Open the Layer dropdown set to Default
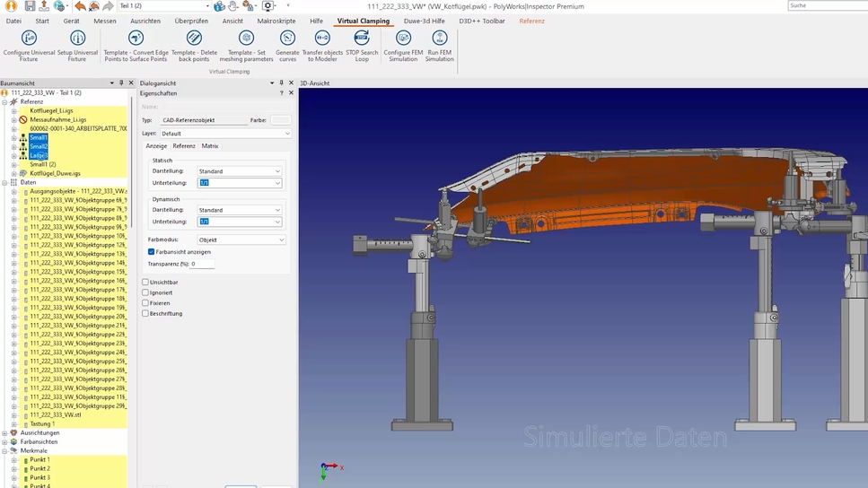The image size is (868, 488). point(225,134)
